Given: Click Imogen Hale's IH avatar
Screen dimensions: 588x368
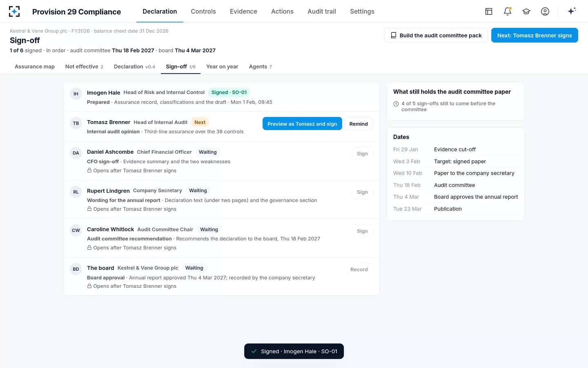Looking at the screenshot, I should coord(76,94).
